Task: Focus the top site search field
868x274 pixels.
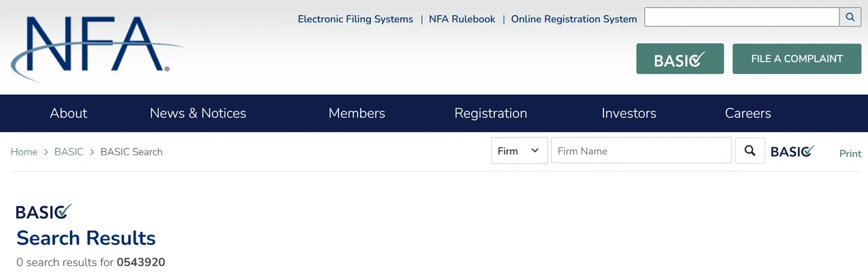Action: (742, 18)
